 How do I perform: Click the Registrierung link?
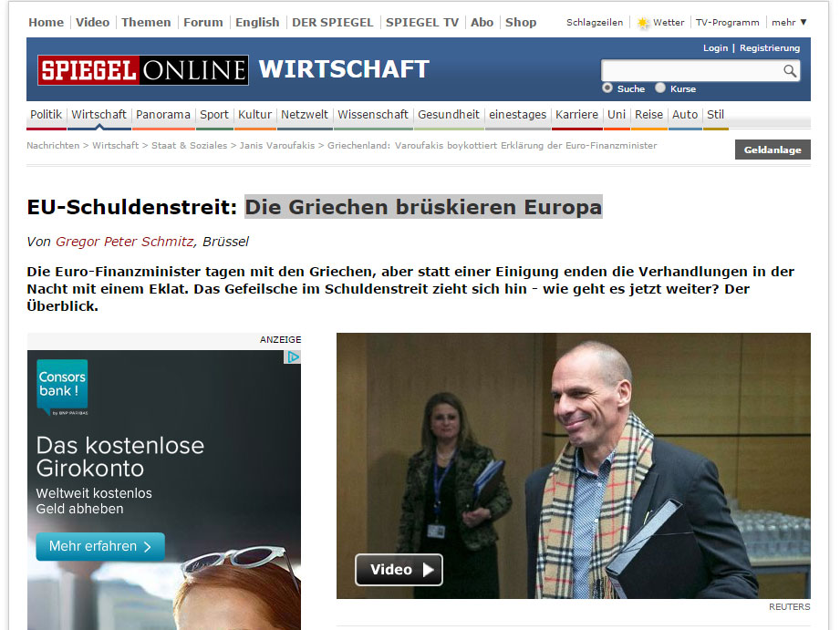coord(769,48)
